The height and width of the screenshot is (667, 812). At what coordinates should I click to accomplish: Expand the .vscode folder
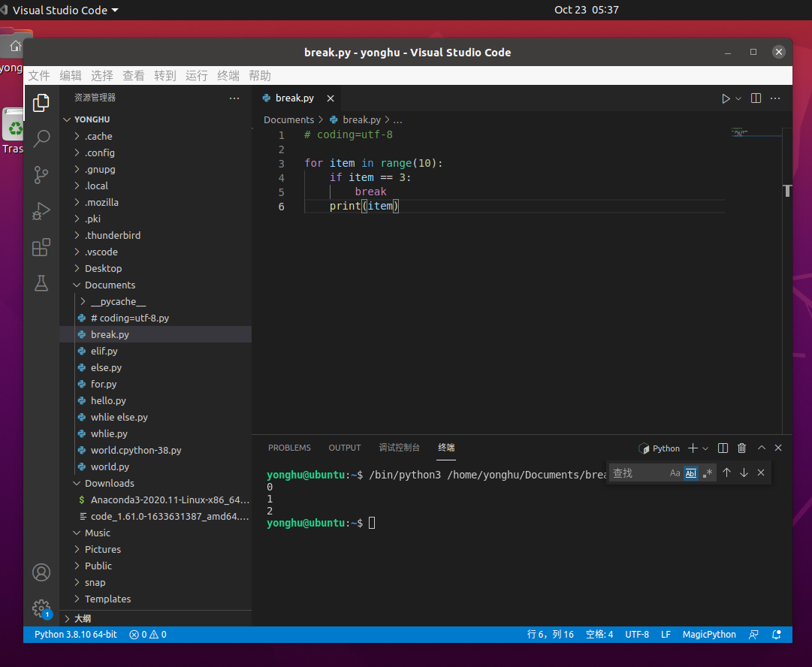click(155, 252)
